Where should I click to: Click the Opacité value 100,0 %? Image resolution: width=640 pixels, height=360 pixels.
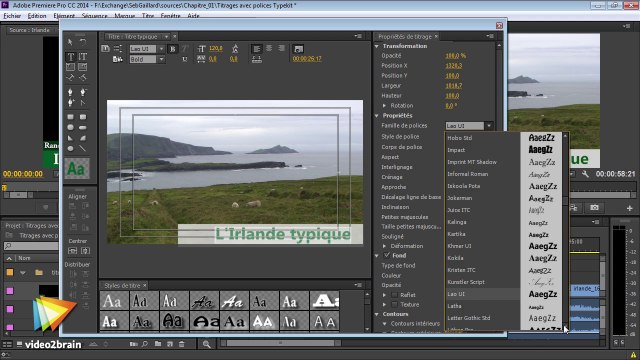point(456,56)
